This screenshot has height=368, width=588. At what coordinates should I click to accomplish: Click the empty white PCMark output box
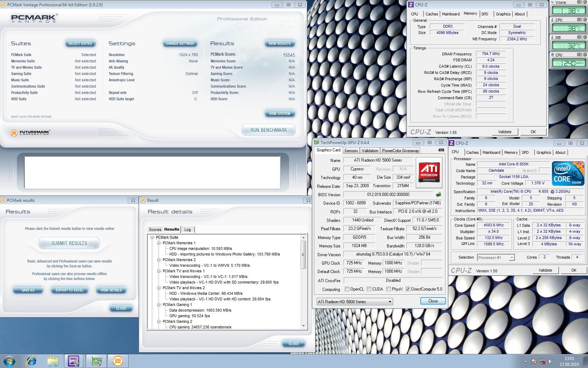(x=152, y=172)
